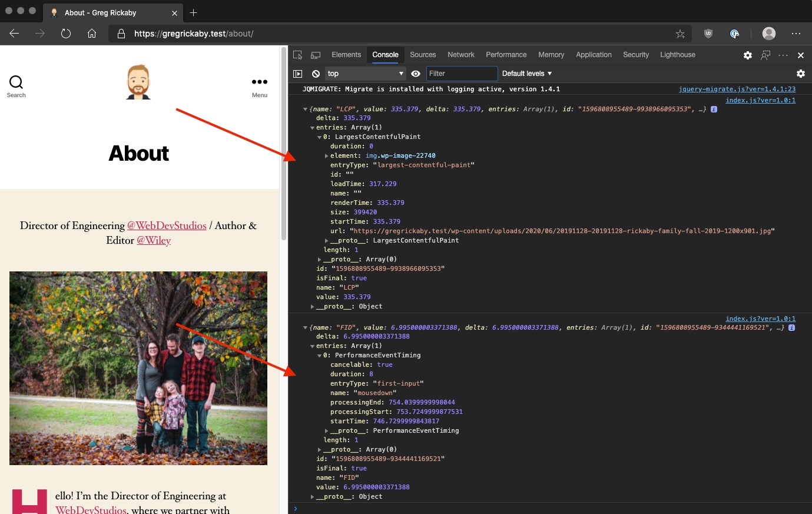Viewport: 812px width, 514px height.
Task: Open index.js link above FID log
Action: [x=760, y=319]
